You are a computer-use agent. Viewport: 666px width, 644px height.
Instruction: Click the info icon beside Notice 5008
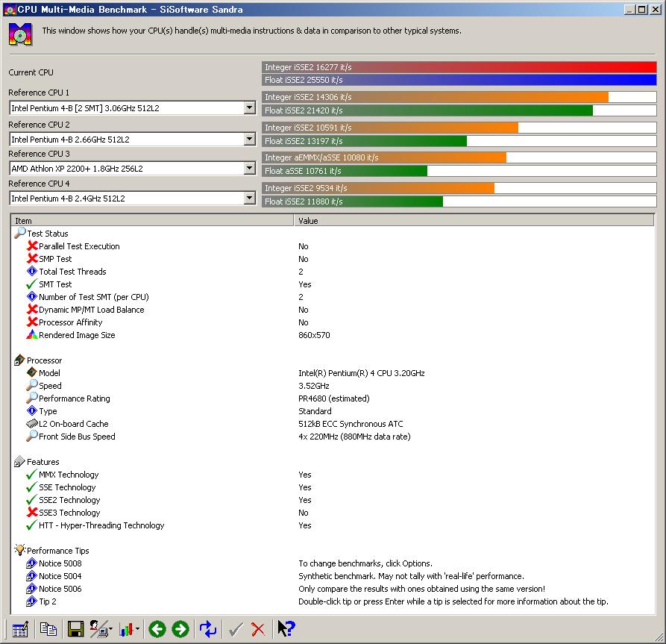tap(32, 563)
